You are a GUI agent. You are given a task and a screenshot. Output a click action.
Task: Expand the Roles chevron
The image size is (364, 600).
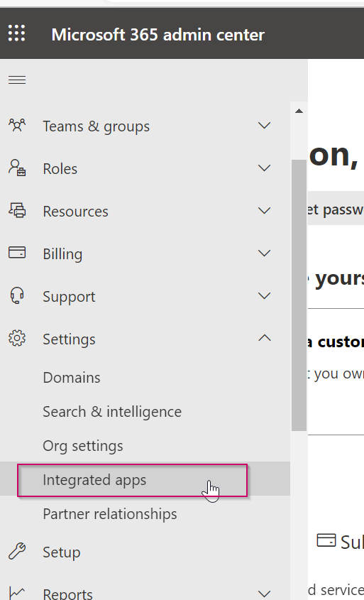264,168
